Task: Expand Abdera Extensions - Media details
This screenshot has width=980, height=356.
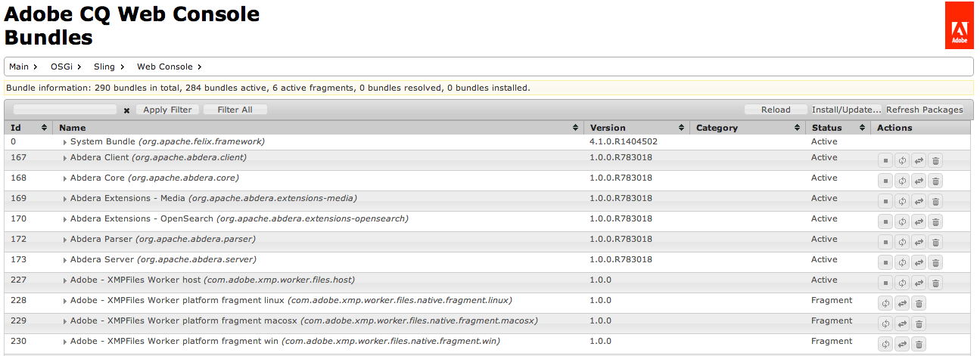Action: 65,199
